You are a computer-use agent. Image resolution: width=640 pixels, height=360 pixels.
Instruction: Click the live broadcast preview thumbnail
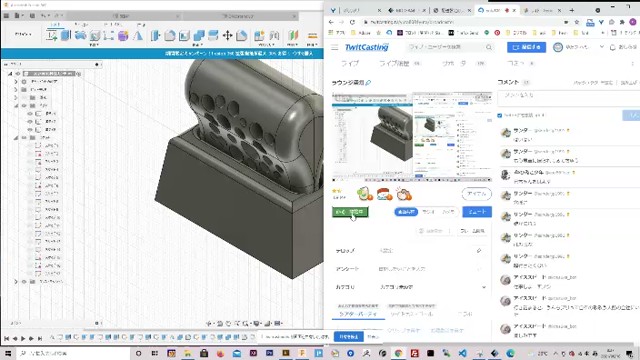coord(412,137)
